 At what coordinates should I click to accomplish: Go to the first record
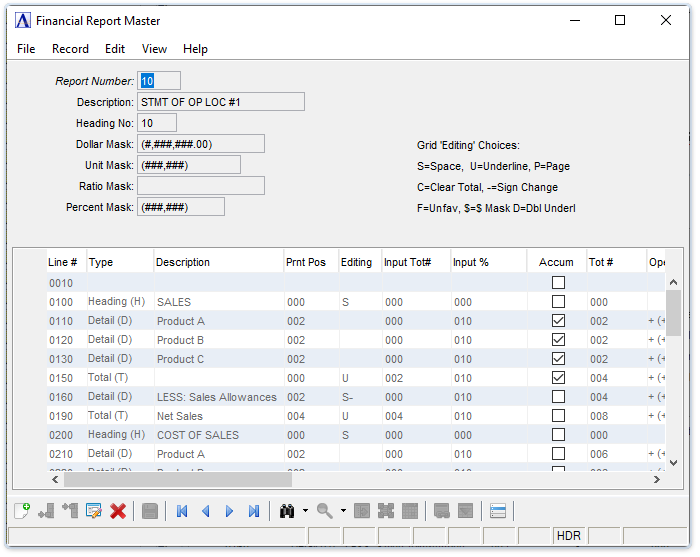point(182,511)
